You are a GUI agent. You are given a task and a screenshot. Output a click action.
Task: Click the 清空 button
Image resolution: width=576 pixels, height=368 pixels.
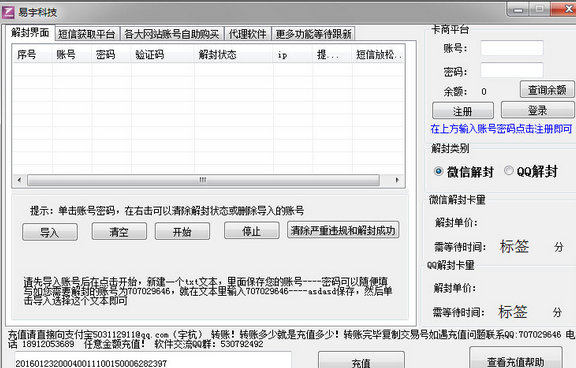coord(119,231)
